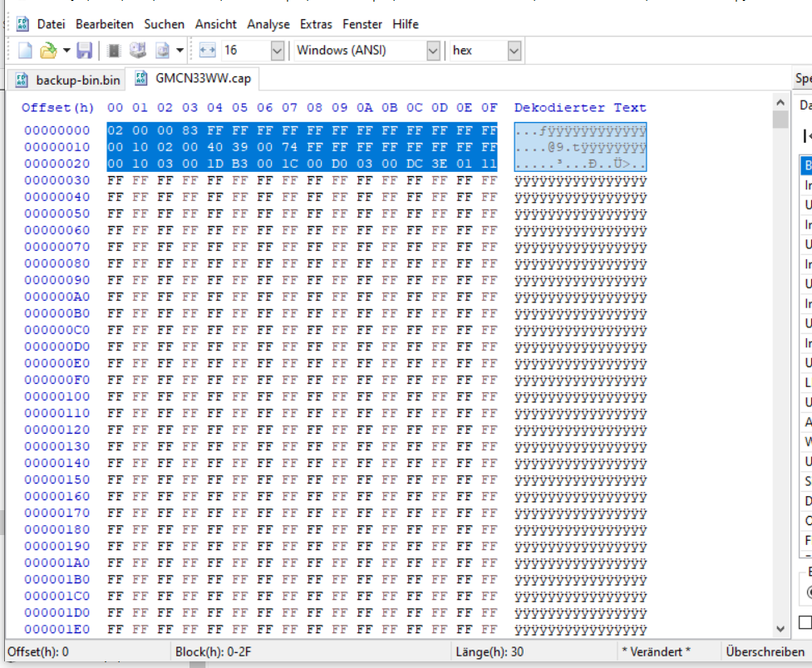Click byte 74 in row 00000010
This screenshot has height=668, width=812.
click(x=289, y=147)
